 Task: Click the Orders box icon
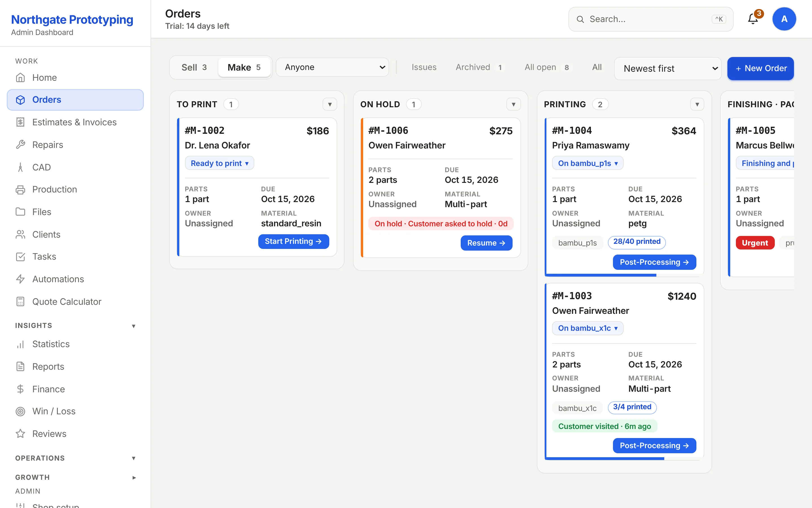(x=21, y=100)
